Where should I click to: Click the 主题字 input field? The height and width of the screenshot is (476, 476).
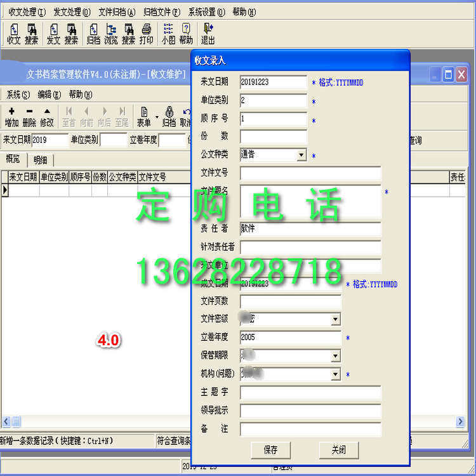(310, 392)
